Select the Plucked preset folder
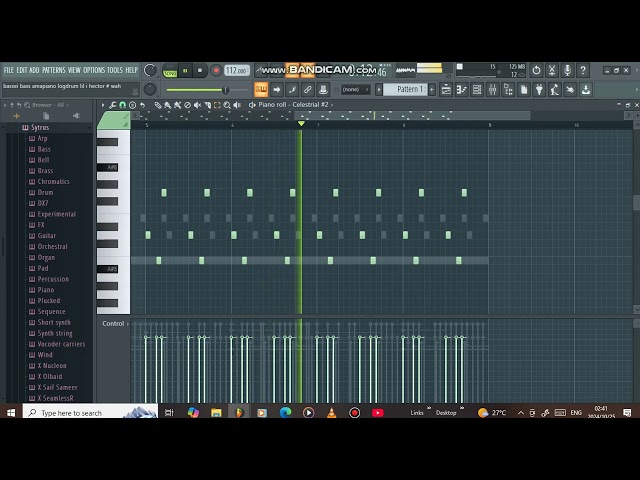640x480 pixels. (49, 300)
